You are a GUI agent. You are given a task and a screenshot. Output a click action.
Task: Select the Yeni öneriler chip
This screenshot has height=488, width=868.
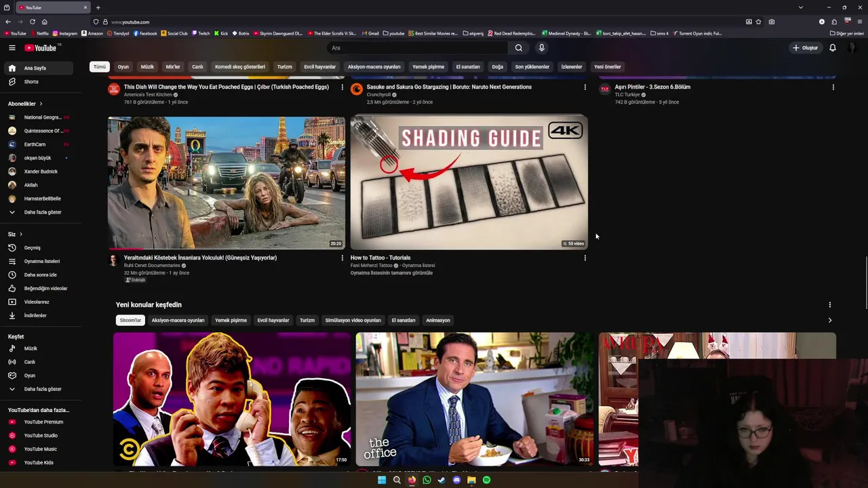point(608,66)
